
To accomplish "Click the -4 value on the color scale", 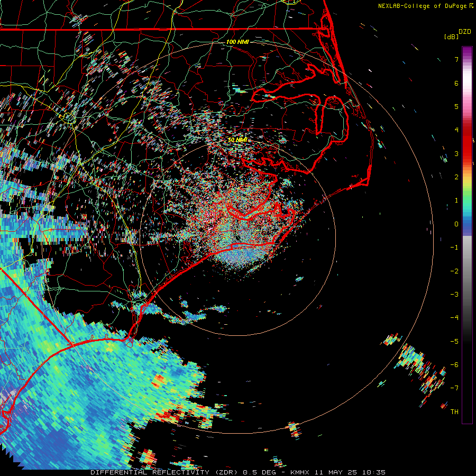I will (x=454, y=318).
